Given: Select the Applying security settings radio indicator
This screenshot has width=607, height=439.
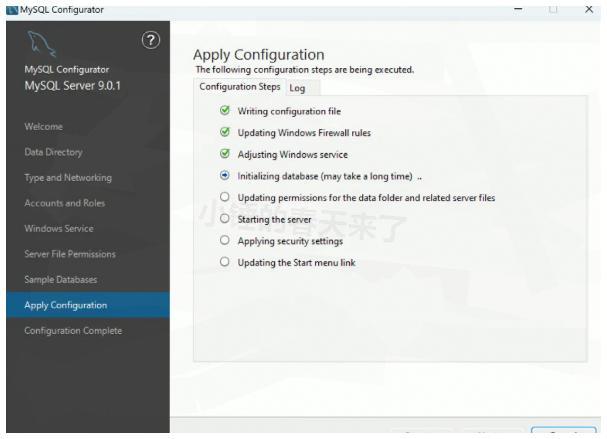Looking at the screenshot, I should pyautogui.click(x=225, y=241).
